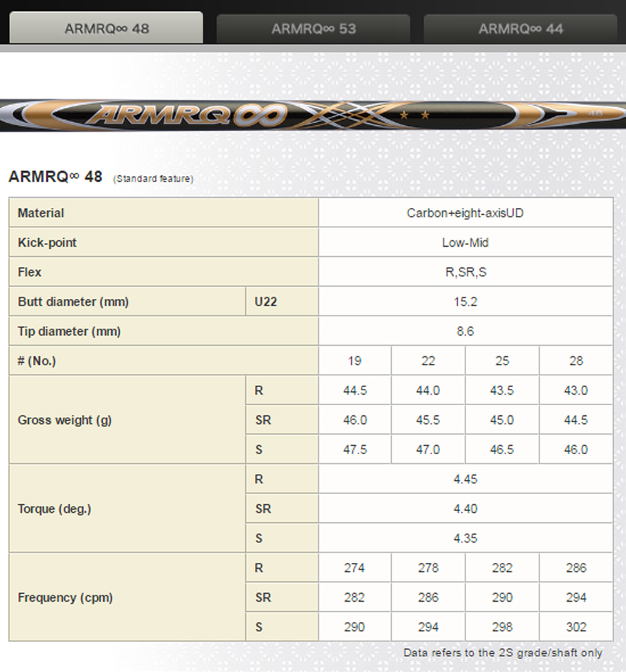
Task: Click the frequency value '298'
Action: (x=502, y=627)
